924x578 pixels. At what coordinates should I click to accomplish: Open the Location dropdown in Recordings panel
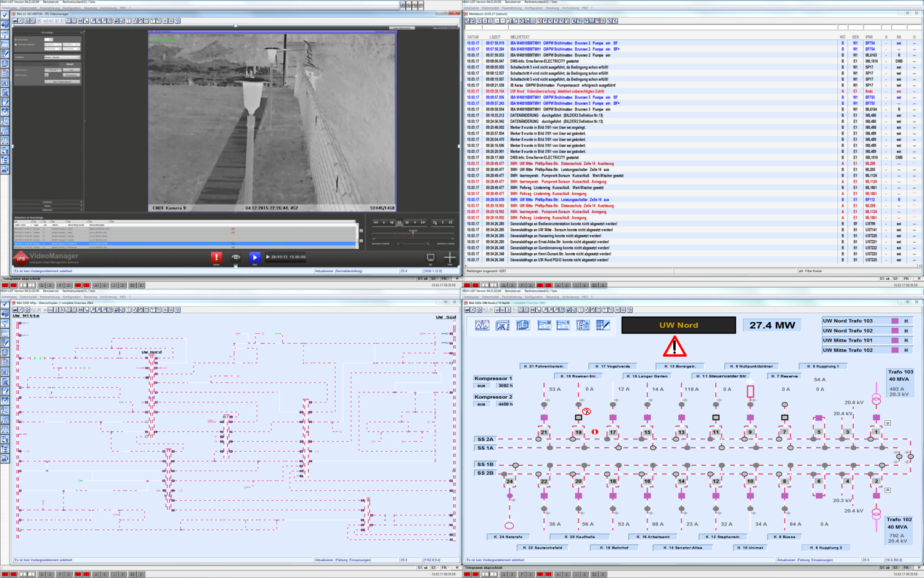[x=62, y=57]
